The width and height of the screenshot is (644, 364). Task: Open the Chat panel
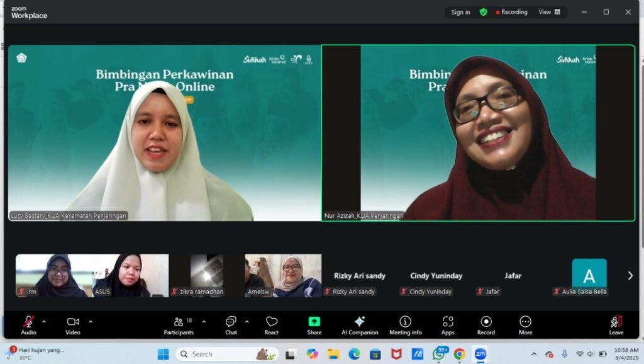click(x=231, y=325)
